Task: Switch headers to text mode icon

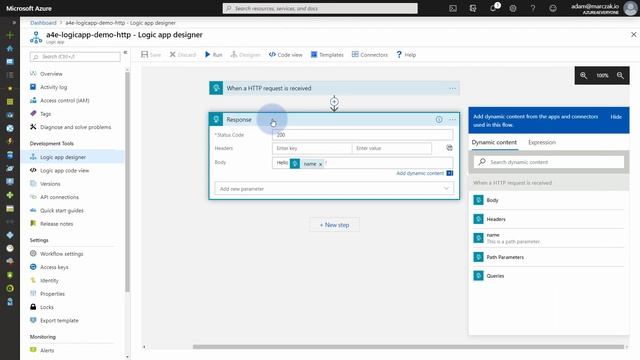Action: coord(449,148)
